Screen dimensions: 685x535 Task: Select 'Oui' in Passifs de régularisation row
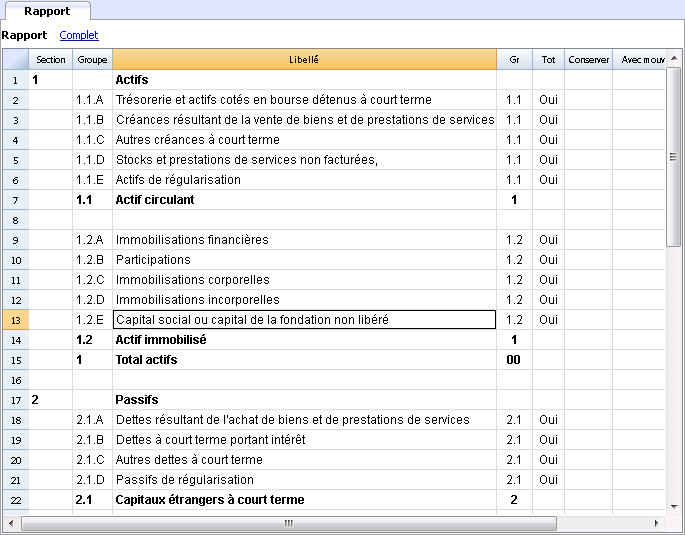point(548,480)
